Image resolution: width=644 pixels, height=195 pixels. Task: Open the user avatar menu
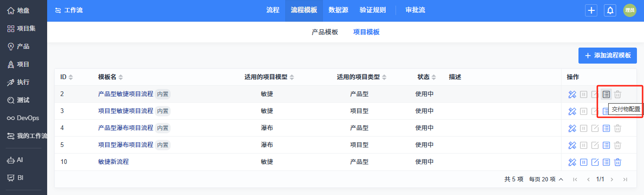click(x=630, y=10)
